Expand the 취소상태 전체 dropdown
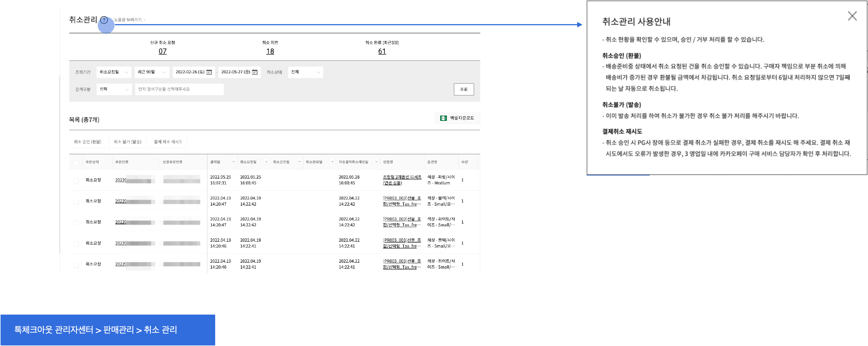 click(x=305, y=72)
